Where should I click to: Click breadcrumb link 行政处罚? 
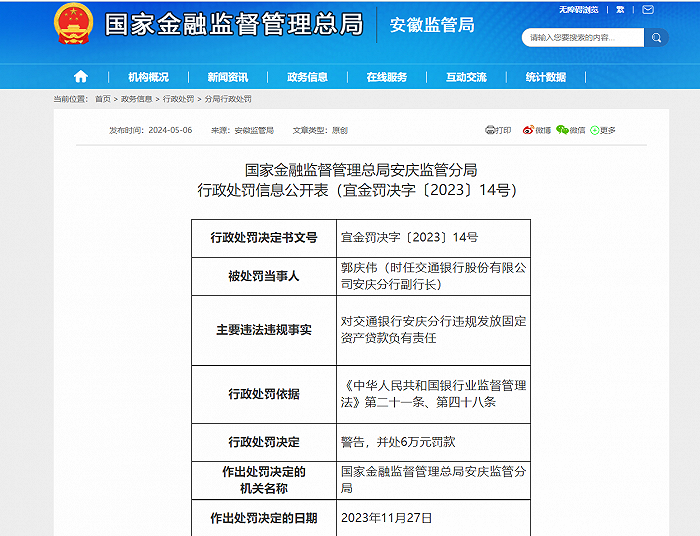point(179,99)
